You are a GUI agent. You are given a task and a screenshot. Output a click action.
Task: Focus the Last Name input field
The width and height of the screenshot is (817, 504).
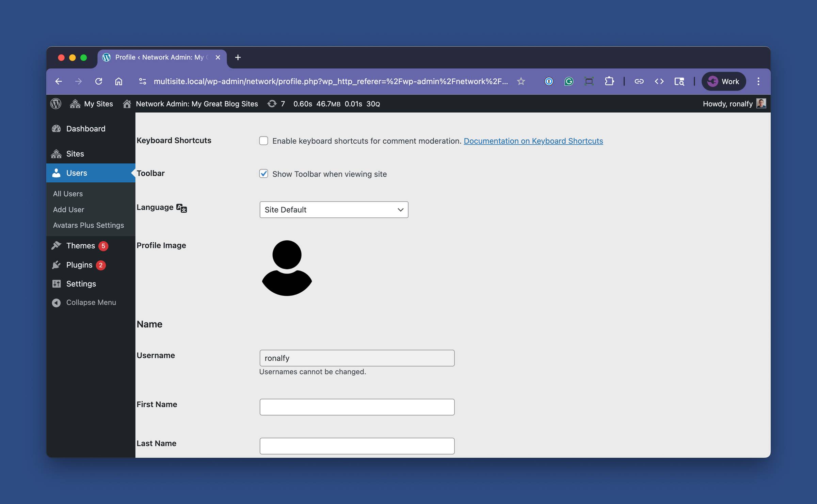coord(357,446)
